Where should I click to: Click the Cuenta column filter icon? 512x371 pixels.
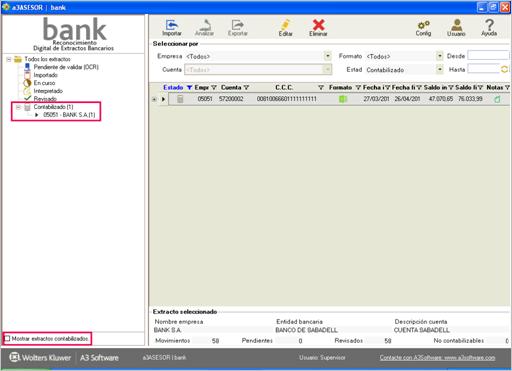[246, 87]
